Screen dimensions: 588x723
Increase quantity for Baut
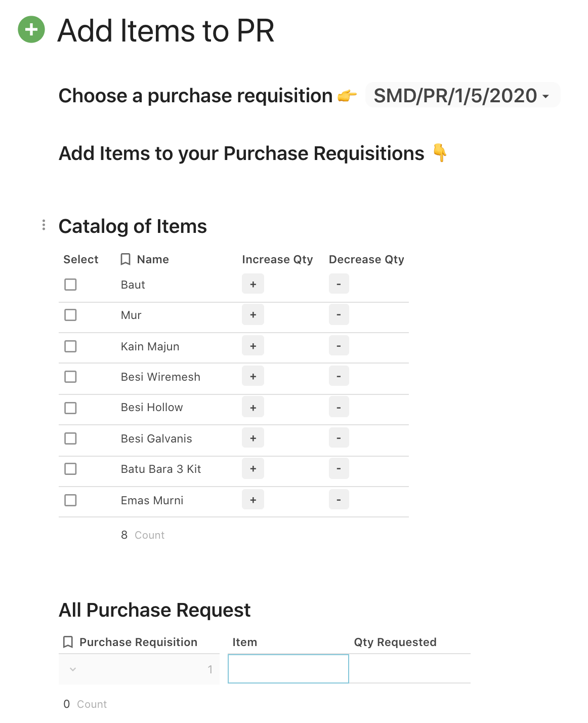(253, 284)
